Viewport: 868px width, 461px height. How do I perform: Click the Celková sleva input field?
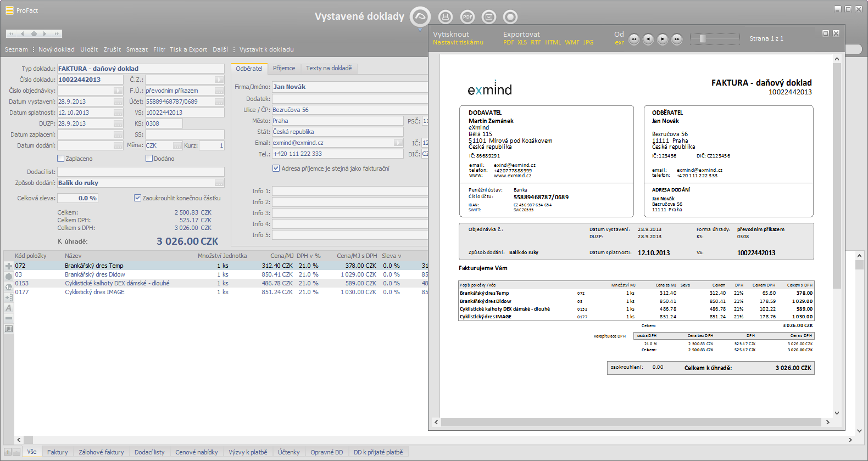77,198
